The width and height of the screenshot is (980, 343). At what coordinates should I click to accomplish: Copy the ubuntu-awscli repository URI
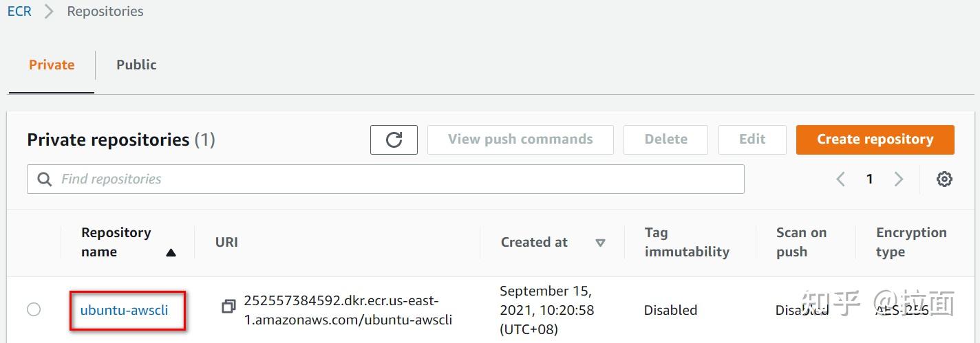[x=228, y=306]
